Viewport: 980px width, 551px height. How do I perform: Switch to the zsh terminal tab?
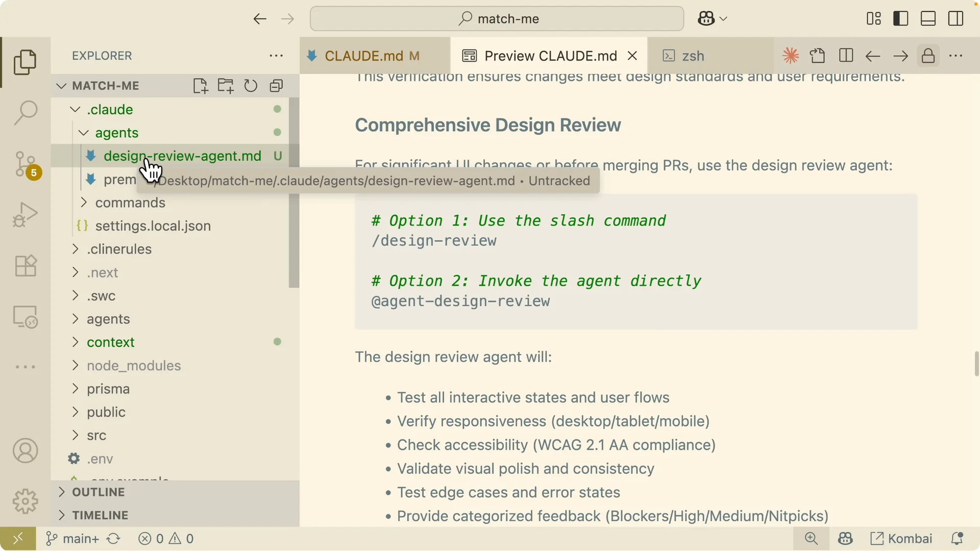pyautogui.click(x=709, y=56)
